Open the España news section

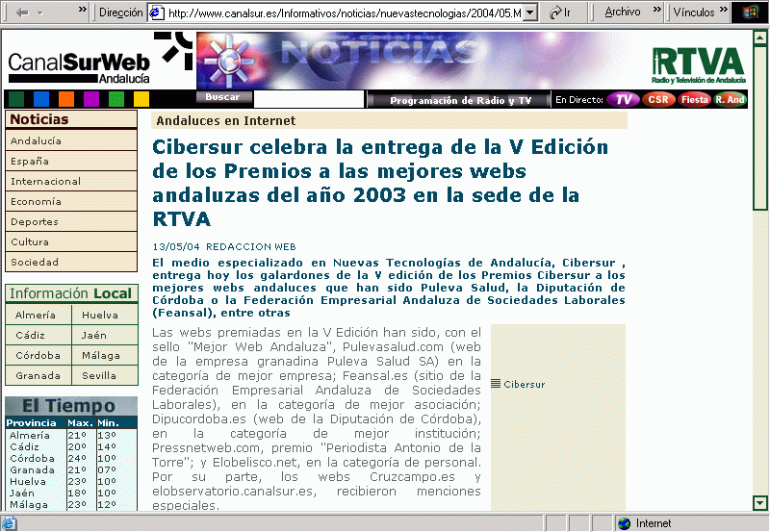70,161
